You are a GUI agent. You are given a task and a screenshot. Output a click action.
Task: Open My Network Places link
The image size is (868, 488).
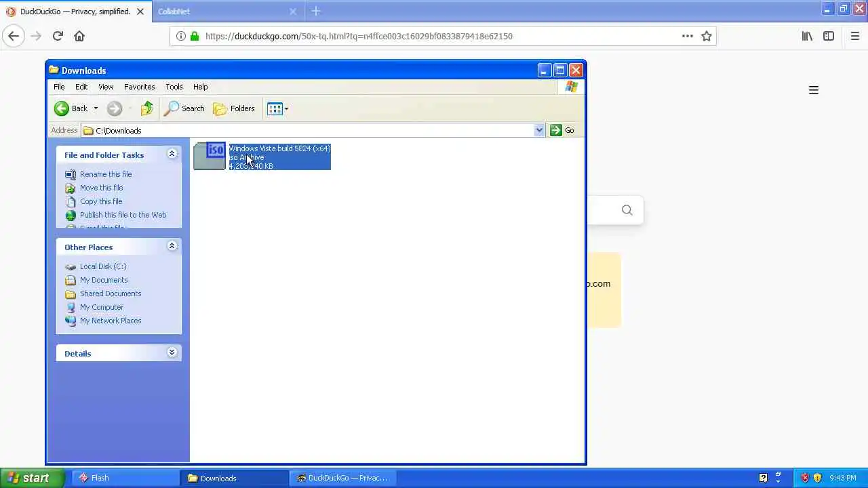tap(111, 321)
